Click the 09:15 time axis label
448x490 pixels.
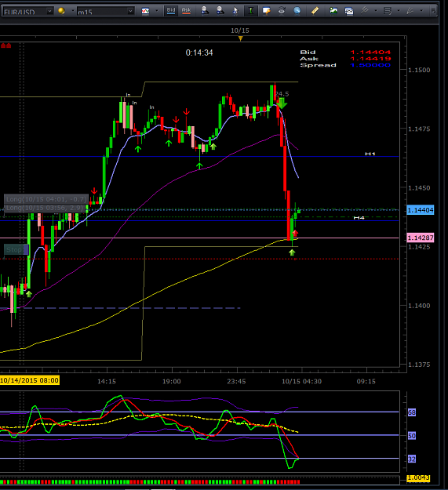coord(366,382)
